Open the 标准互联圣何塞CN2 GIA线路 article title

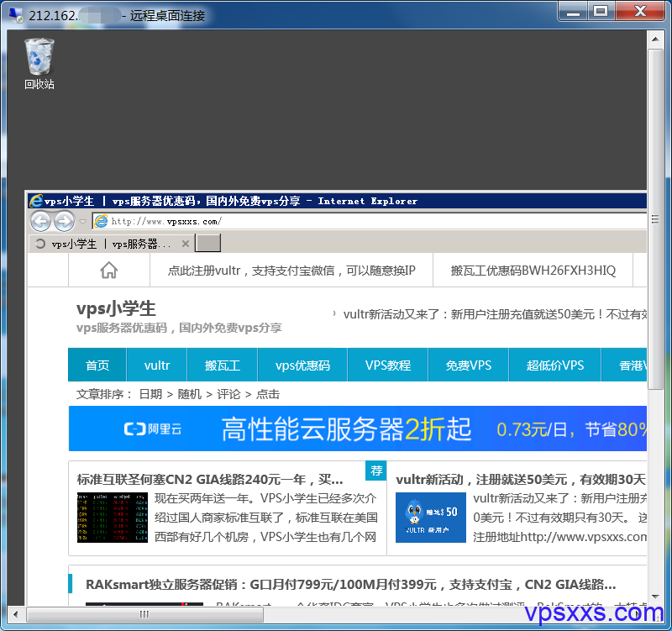pos(209,479)
